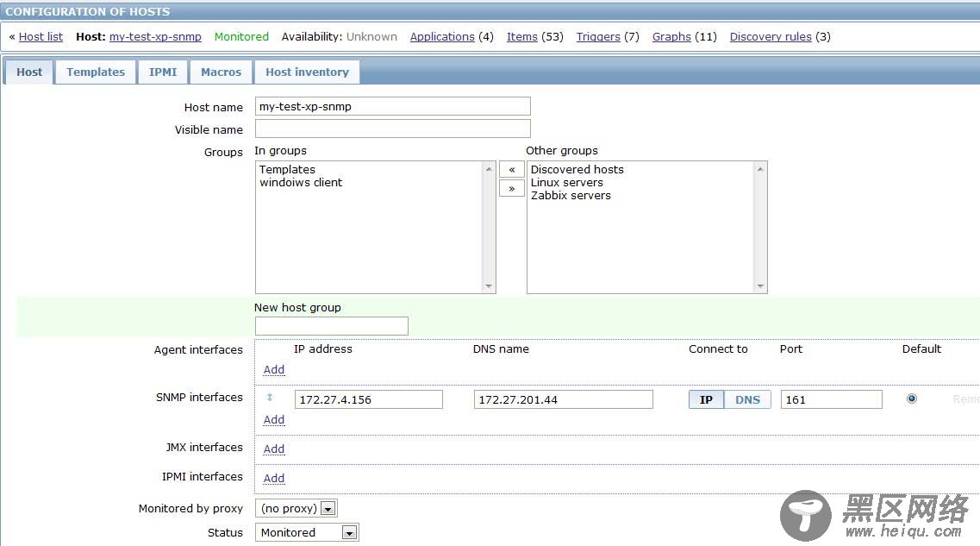Add an IPMI interface

click(274, 479)
